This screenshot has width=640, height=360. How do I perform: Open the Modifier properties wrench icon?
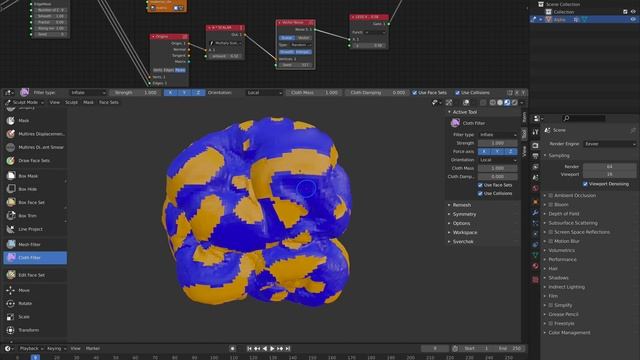pyautogui.click(x=536, y=213)
